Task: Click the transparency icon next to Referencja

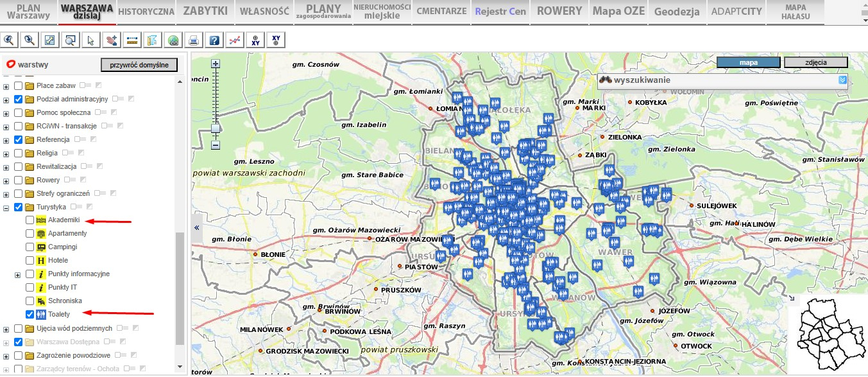Action: click(93, 139)
